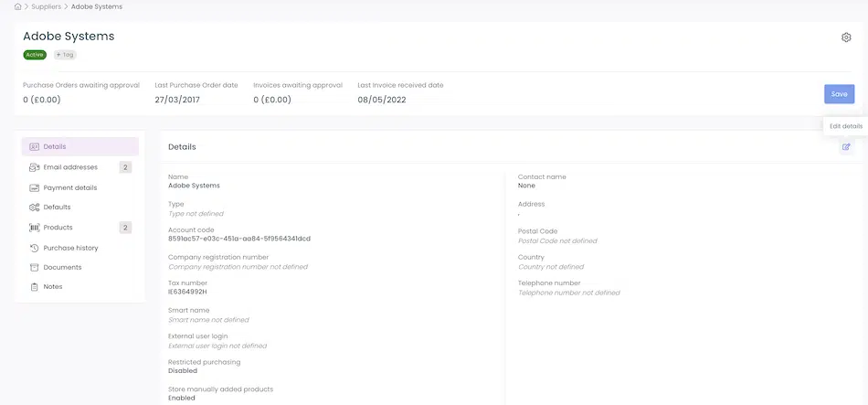Click the Email addresses count badge 2

pyautogui.click(x=126, y=167)
